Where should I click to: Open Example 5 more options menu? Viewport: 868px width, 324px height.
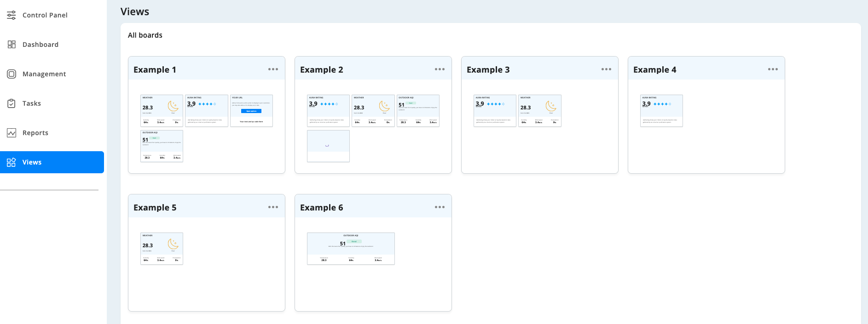point(273,207)
